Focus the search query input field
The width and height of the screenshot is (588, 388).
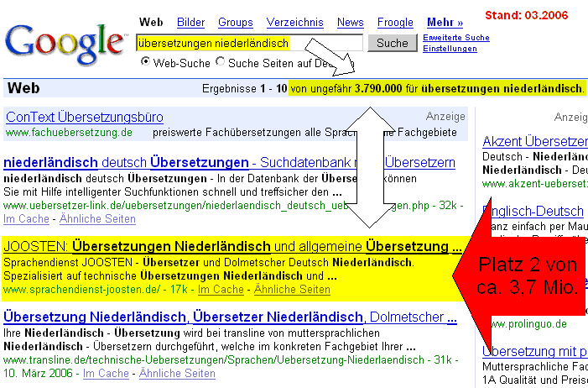coord(249,43)
